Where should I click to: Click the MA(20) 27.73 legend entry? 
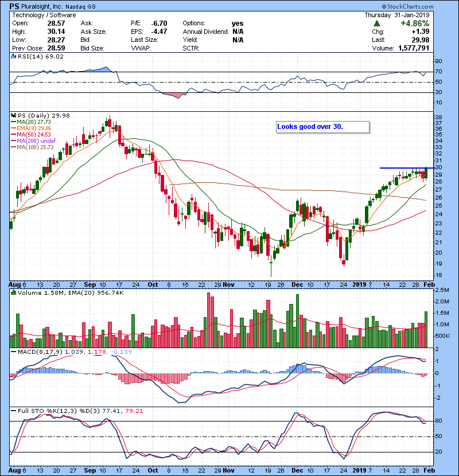pyautogui.click(x=31, y=122)
